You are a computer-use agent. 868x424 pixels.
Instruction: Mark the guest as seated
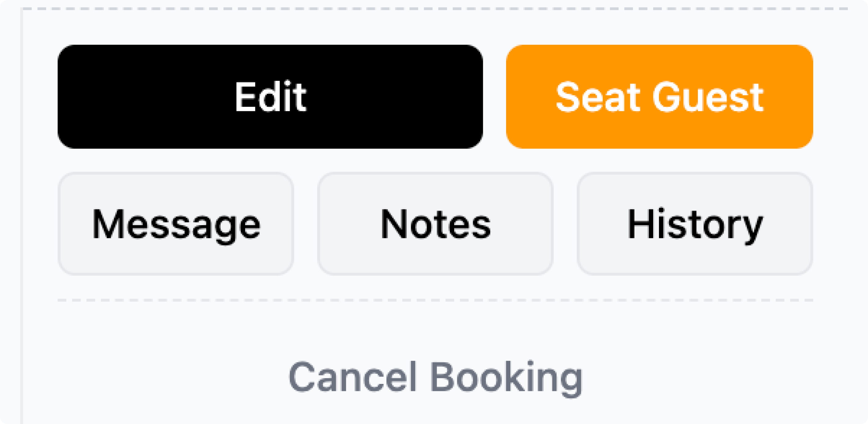coord(659,97)
